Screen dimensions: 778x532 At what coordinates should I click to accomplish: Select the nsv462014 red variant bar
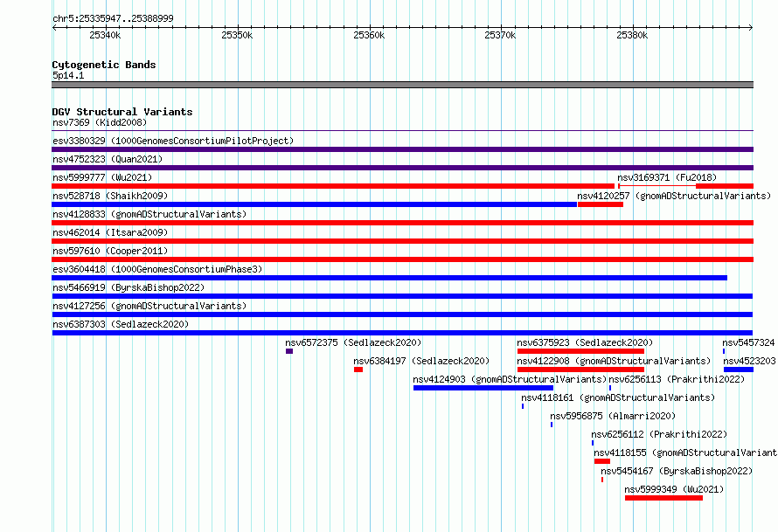(402, 241)
